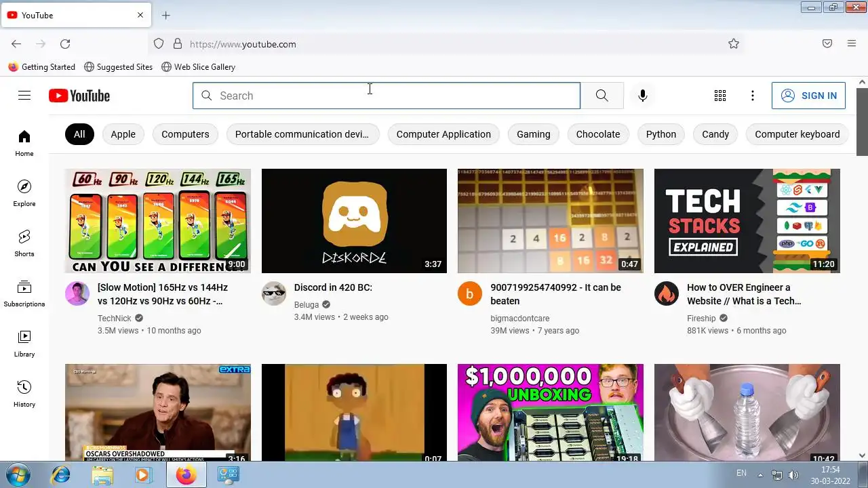Open History in sidebar
The image size is (868, 488).
[x=24, y=394]
